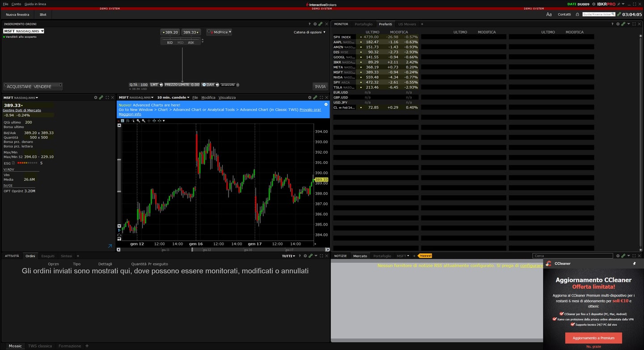Open help icon in Inserimento Ordini panel
644x350 pixels.
(x=309, y=24)
